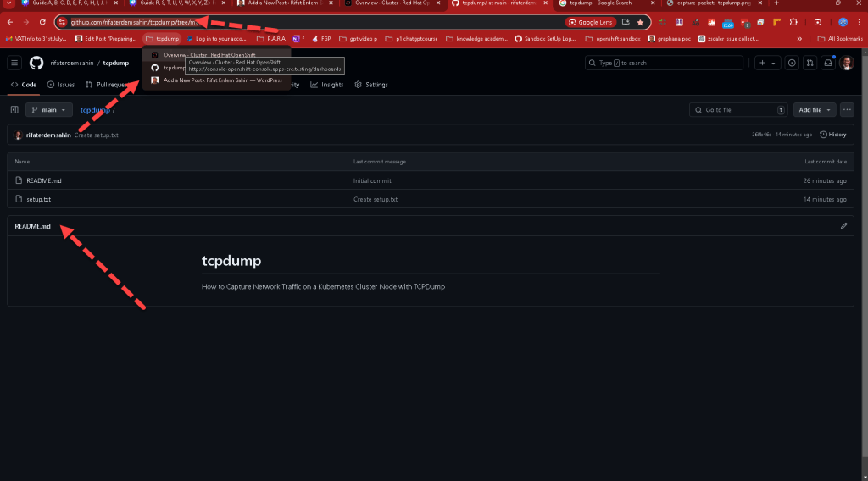Click the clock extension icon showing 12:00

[728, 23]
